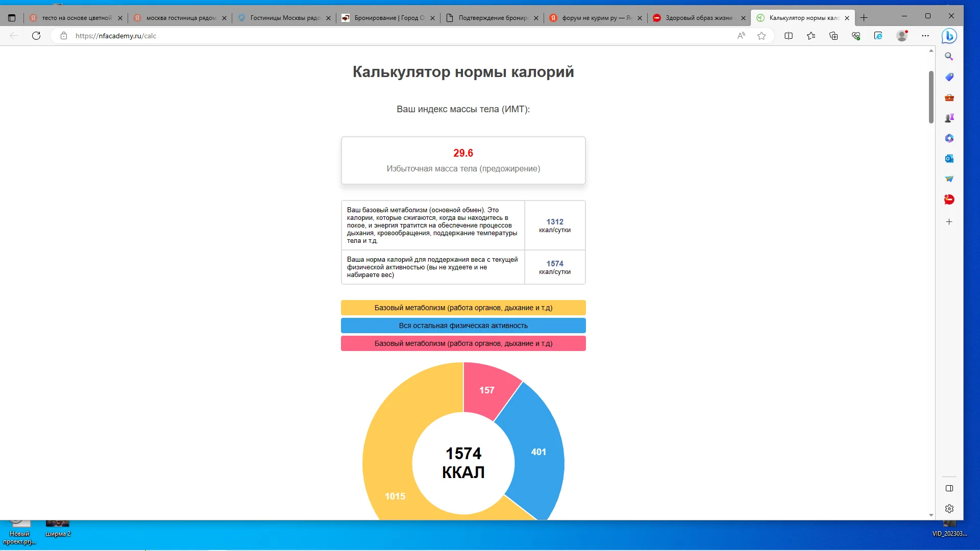Open Collections icon in toolbar

[834, 36]
